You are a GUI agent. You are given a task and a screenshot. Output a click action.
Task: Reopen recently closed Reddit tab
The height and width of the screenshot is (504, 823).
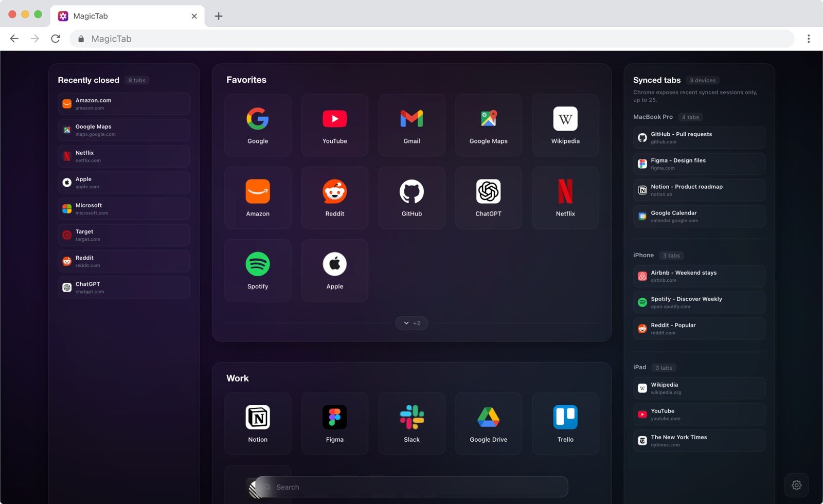point(124,261)
